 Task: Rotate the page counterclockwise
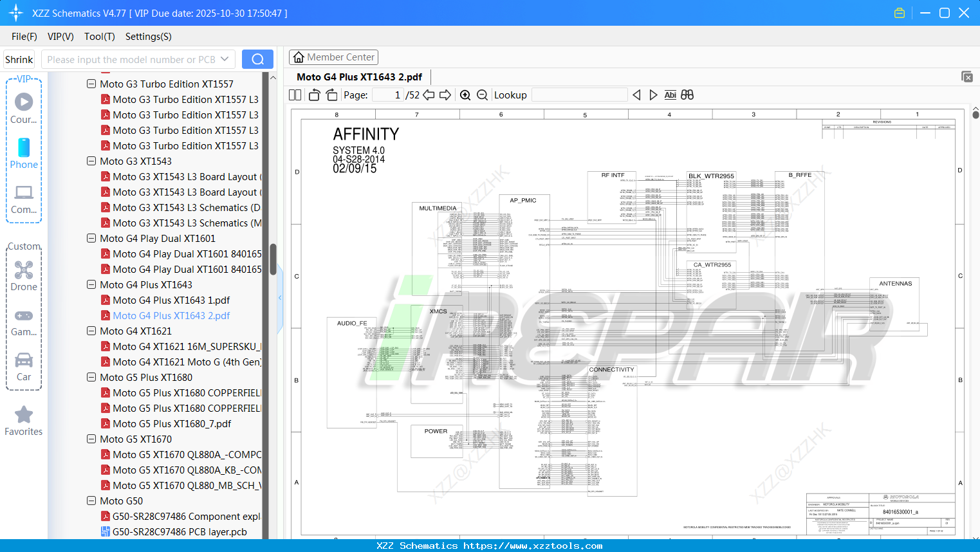[314, 95]
